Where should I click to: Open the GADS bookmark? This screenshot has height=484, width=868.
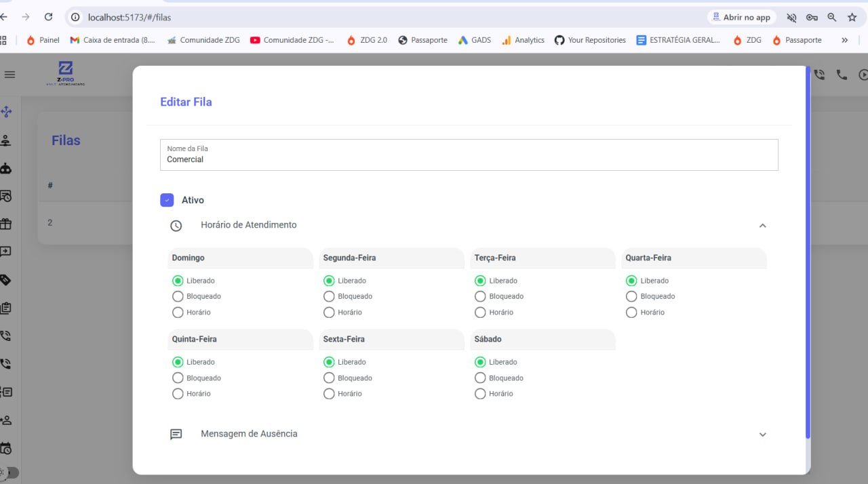coord(474,40)
